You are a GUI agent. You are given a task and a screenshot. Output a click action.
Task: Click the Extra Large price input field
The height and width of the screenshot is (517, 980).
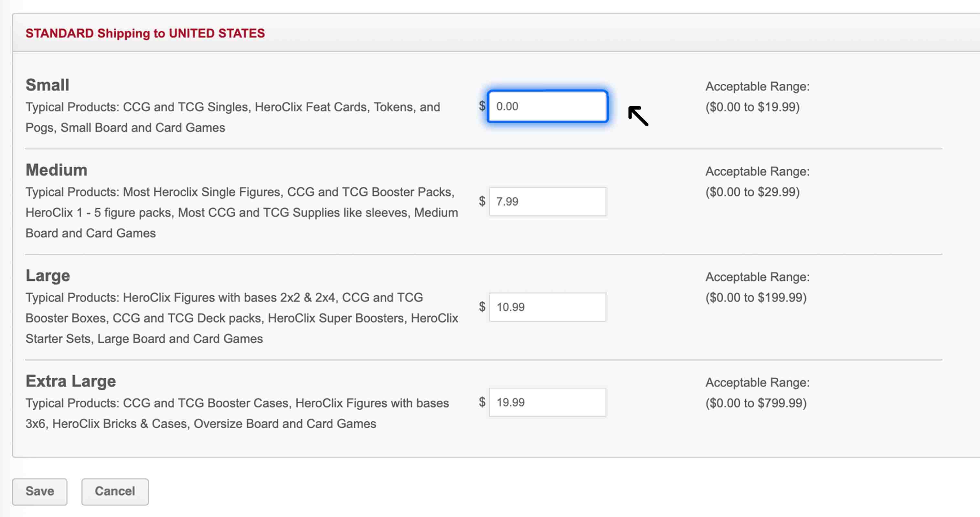pos(547,402)
